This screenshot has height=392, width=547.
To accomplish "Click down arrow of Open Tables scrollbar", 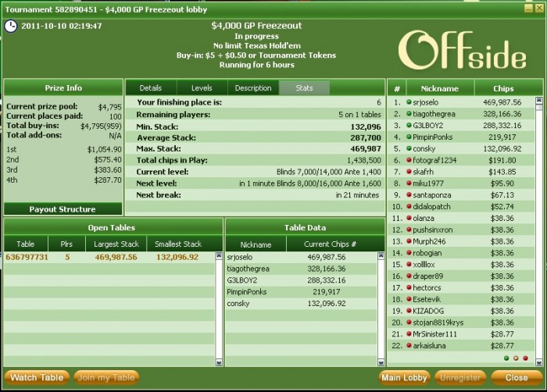I will pos(219,362).
